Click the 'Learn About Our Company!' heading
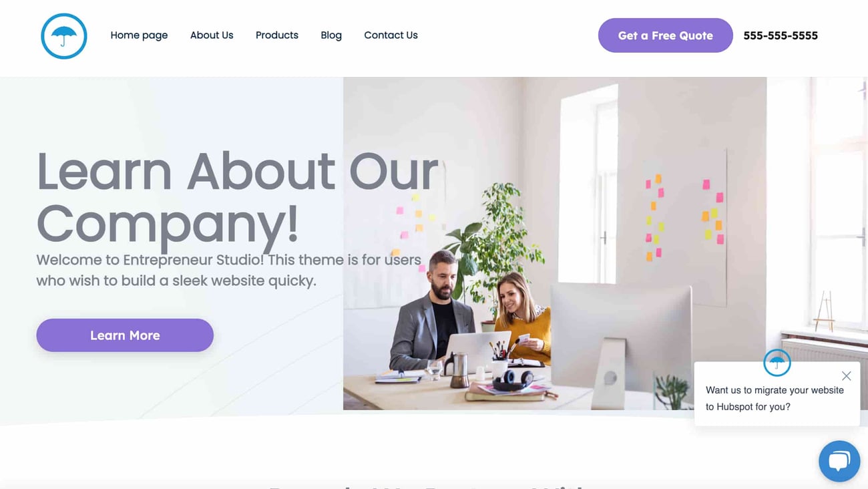This screenshot has height=489, width=868. (x=237, y=196)
